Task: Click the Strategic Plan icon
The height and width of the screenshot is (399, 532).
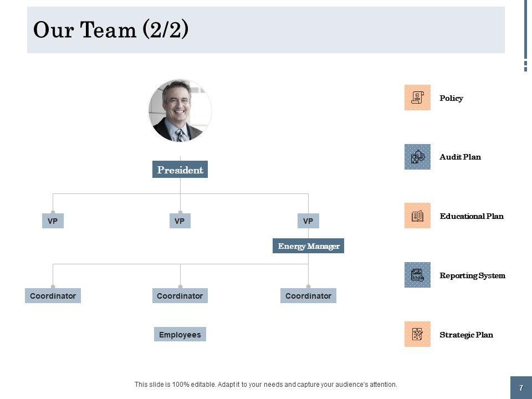Action: pyautogui.click(x=417, y=334)
